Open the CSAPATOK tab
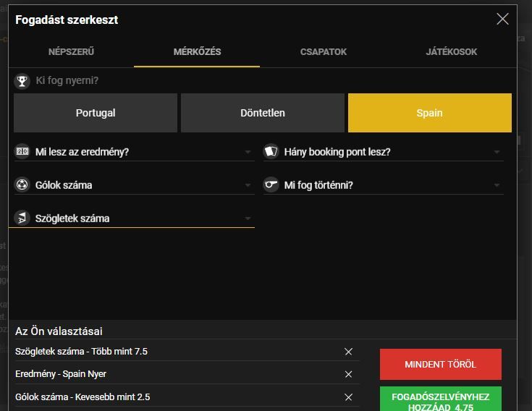 324,52
